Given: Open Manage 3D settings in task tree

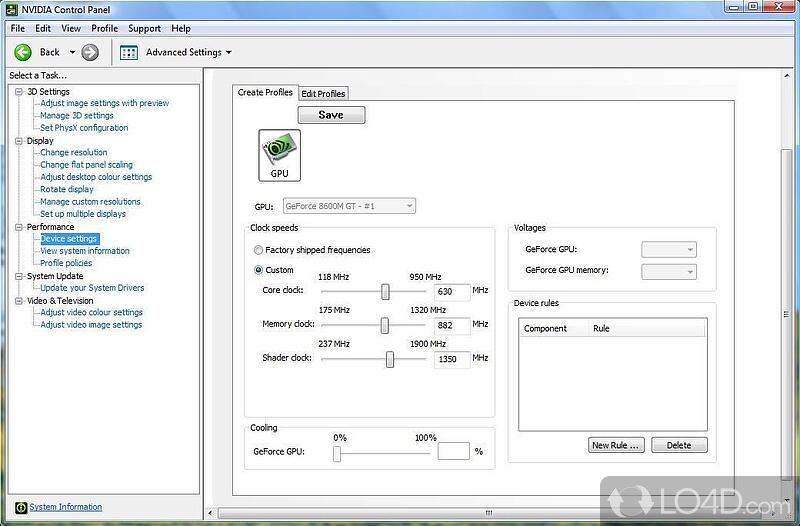Looking at the screenshot, I should tap(77, 116).
